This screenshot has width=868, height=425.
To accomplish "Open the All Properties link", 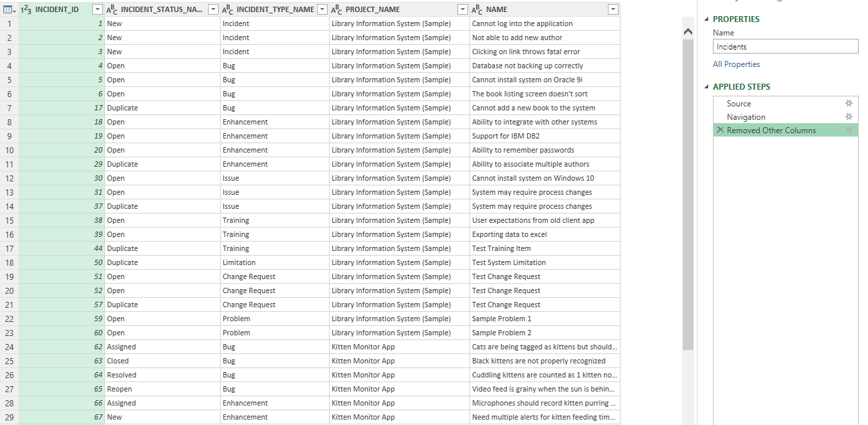I will (x=736, y=64).
